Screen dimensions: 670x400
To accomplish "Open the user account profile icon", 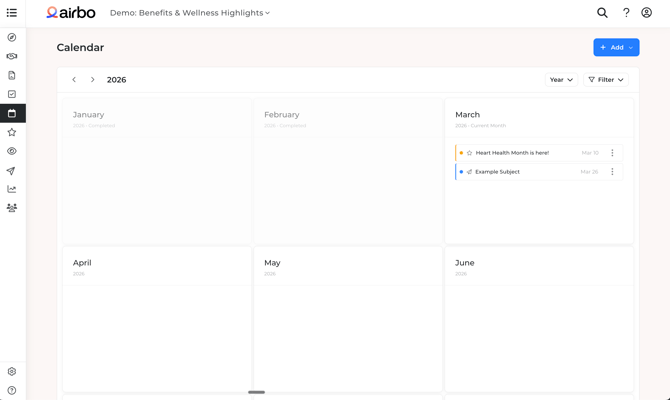I will click(647, 13).
